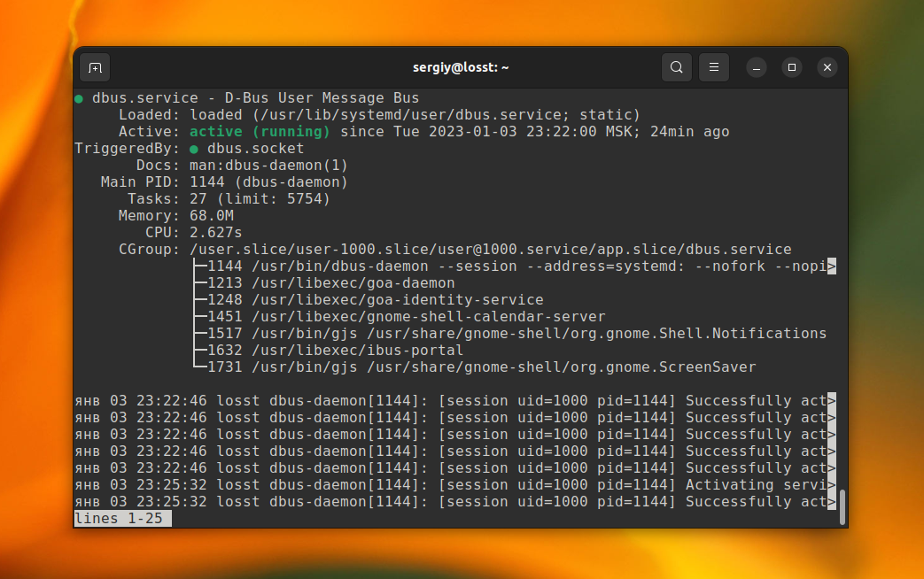Select the Memory value 68.0M

point(211,215)
